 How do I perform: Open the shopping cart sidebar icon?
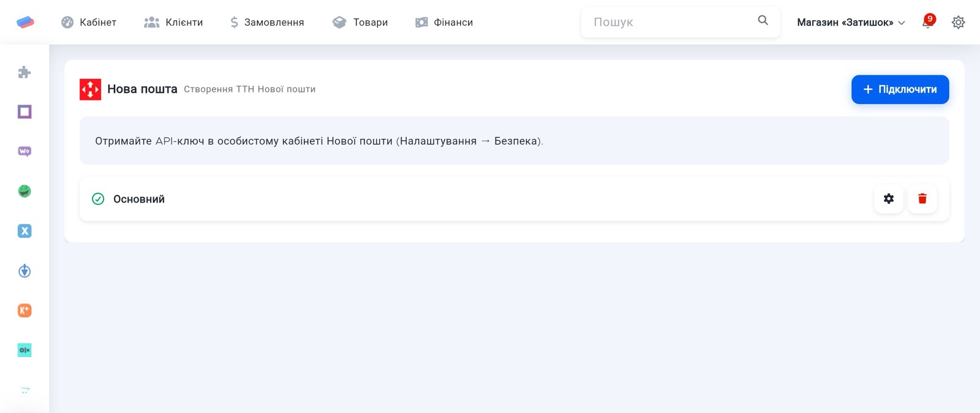24,390
